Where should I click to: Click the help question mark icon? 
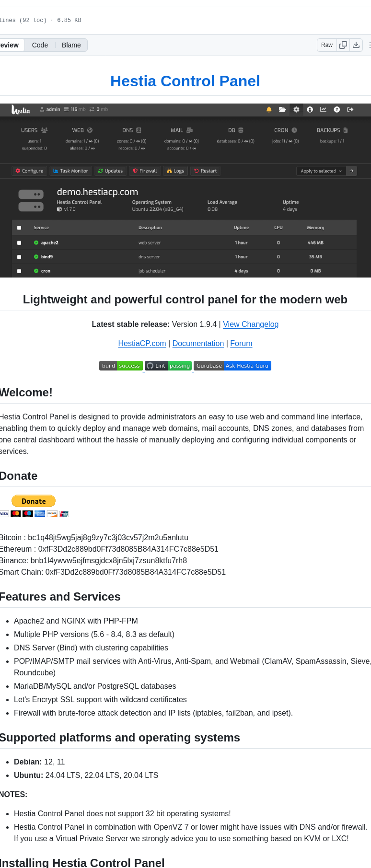point(337,110)
